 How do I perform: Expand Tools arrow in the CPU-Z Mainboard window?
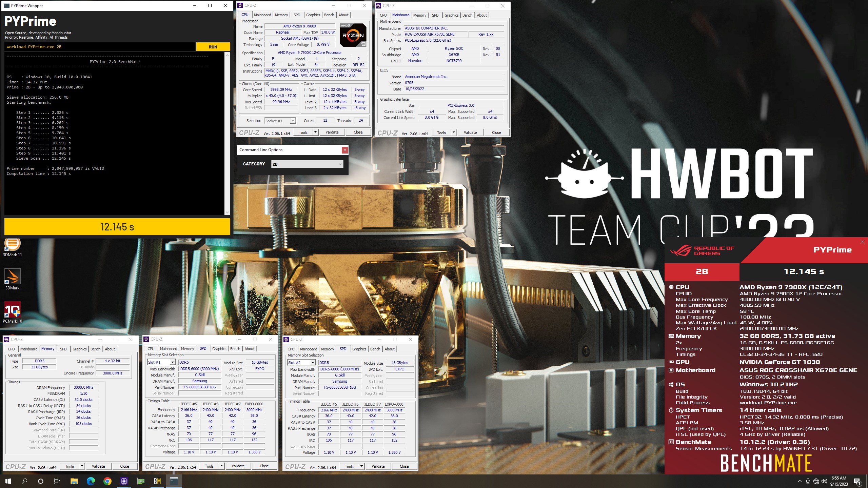click(454, 133)
